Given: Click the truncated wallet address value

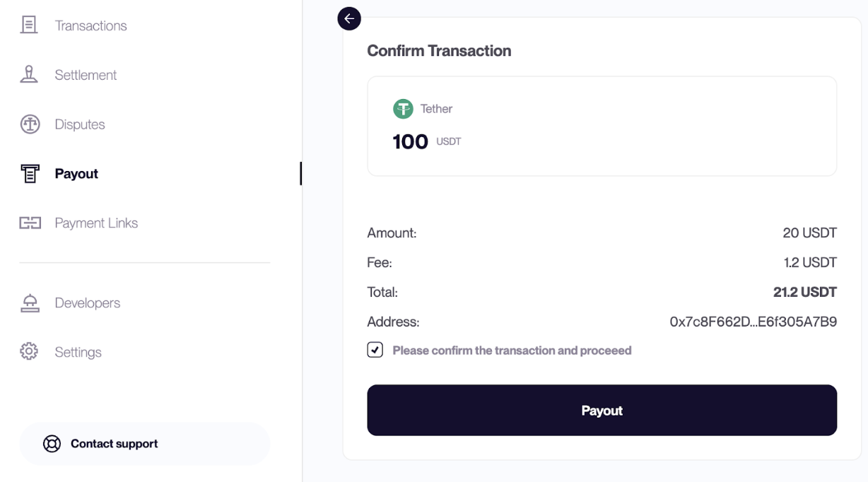Looking at the screenshot, I should pyautogui.click(x=753, y=322).
